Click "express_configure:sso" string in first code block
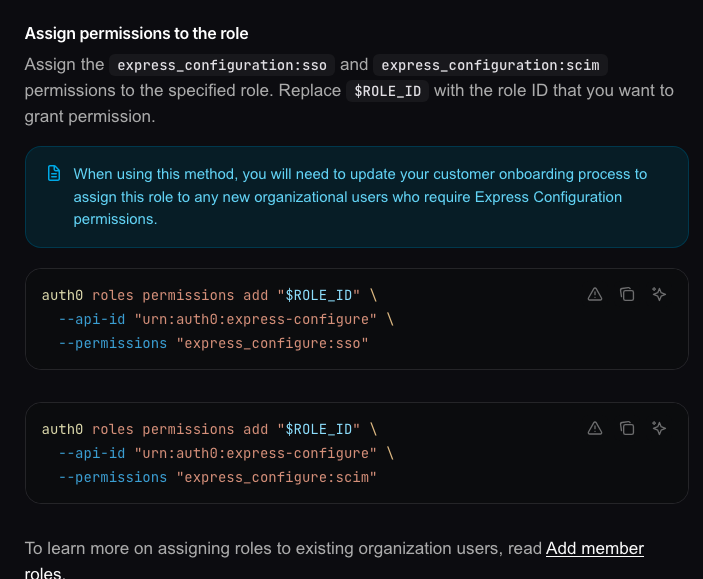 272,344
